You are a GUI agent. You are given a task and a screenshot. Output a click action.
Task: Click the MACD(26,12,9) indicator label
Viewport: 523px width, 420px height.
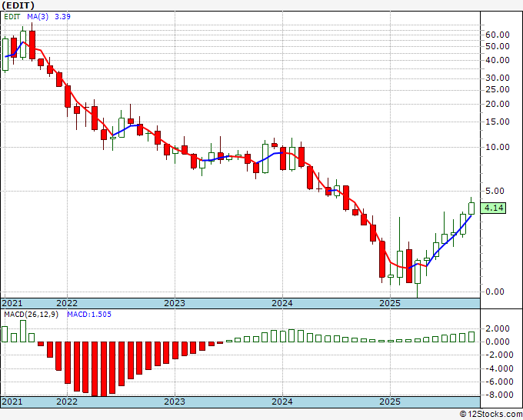[31, 315]
